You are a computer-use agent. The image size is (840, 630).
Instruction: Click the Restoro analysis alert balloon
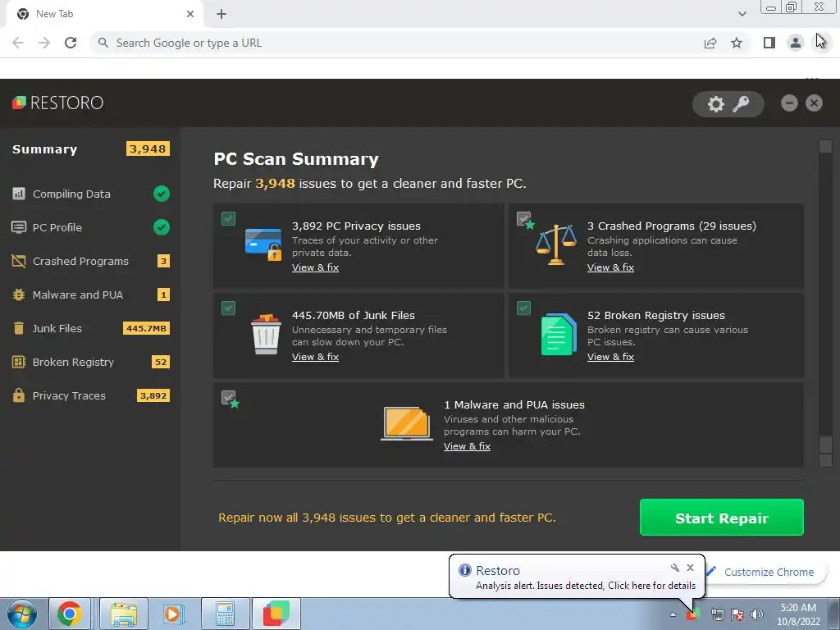pos(577,575)
